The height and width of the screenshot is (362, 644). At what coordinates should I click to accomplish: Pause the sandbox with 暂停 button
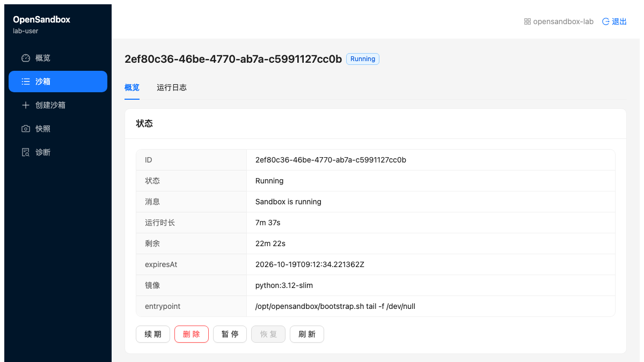click(x=230, y=334)
